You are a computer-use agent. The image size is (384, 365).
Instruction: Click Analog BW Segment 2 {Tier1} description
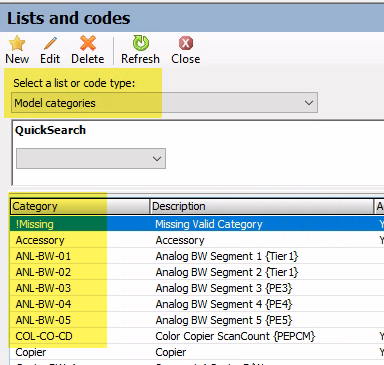pos(227,272)
